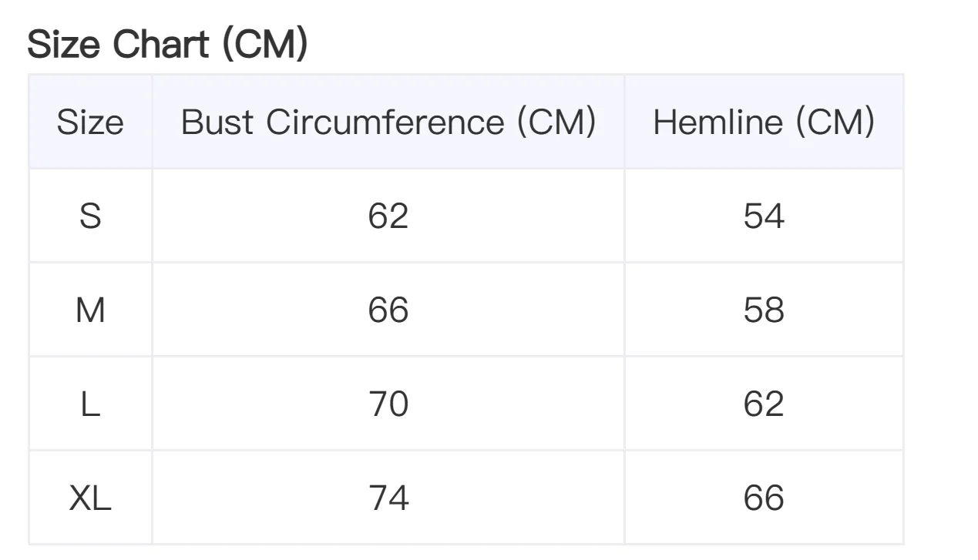978x560 pixels.
Task: Click the "Size Chart (CM)" heading
Action: [x=167, y=44]
